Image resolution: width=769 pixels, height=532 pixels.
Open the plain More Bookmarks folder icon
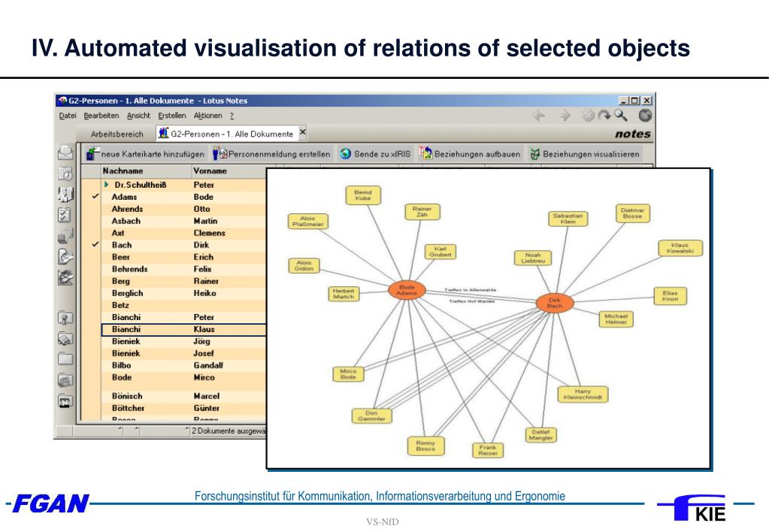65,359
